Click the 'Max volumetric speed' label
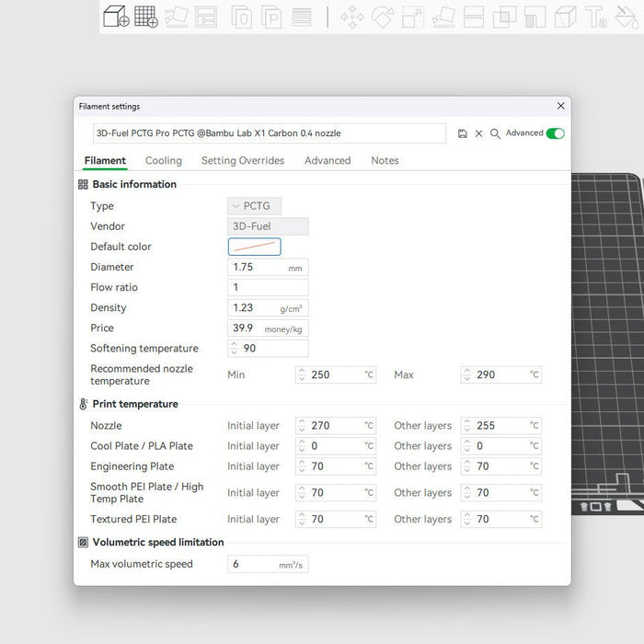This screenshot has width=644, height=644. tap(142, 564)
